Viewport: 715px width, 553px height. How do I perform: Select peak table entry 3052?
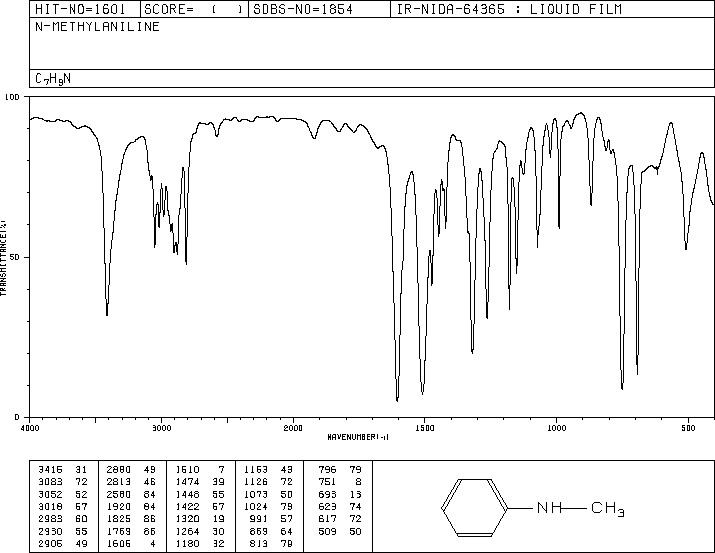(x=51, y=494)
